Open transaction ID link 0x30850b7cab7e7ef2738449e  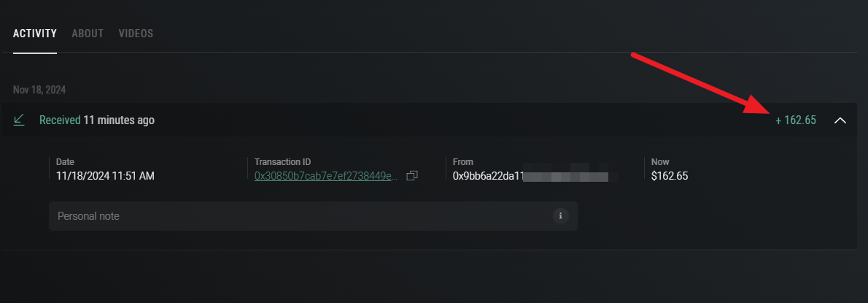pyautogui.click(x=326, y=176)
